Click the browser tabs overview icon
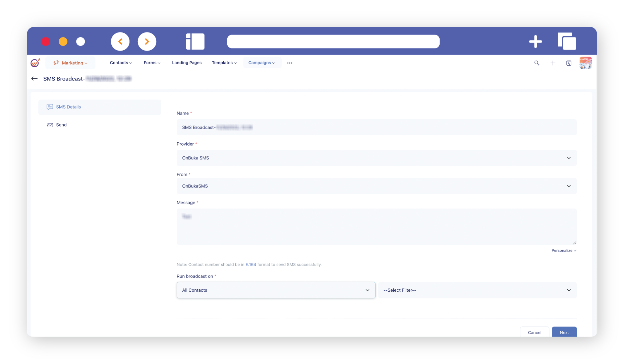 click(567, 42)
